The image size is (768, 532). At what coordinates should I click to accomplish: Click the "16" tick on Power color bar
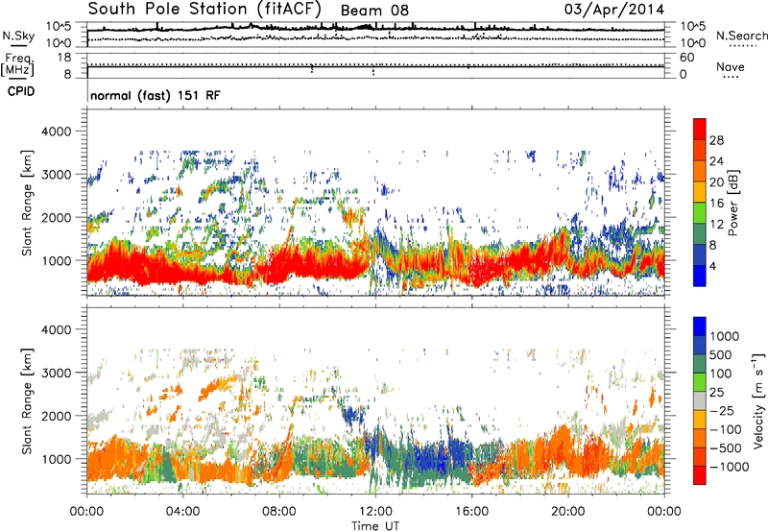pyautogui.click(x=716, y=204)
